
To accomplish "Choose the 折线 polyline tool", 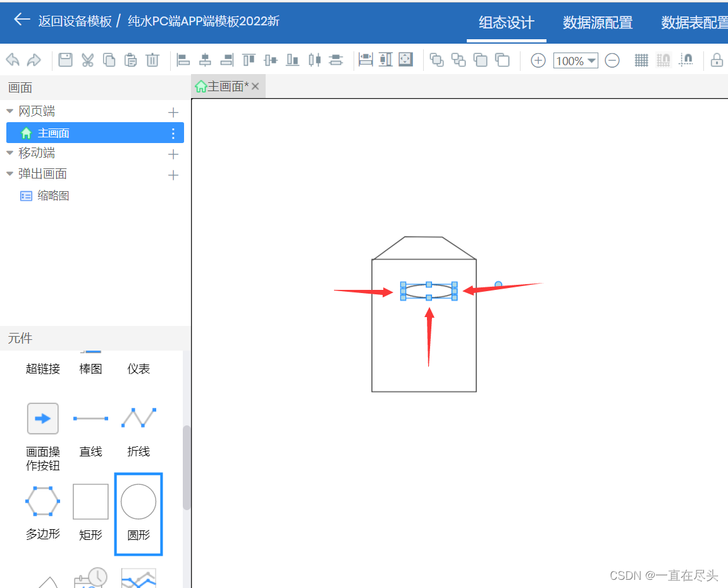I will (138, 418).
